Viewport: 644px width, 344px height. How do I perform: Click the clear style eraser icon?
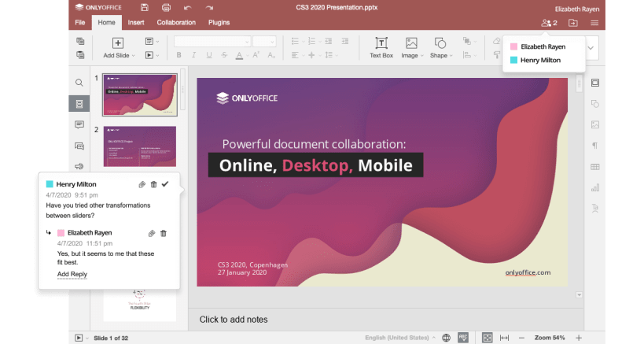[x=496, y=41]
